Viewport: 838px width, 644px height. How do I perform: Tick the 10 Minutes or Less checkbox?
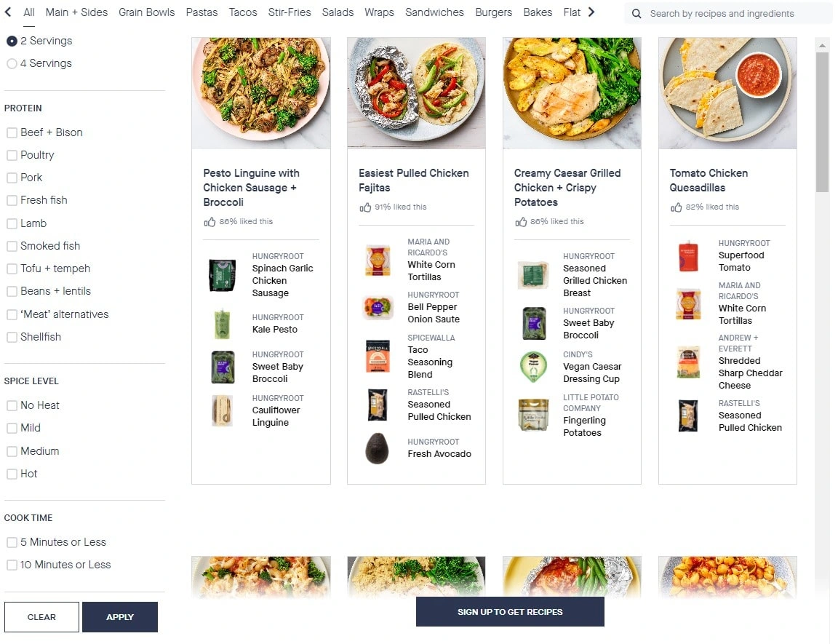[x=12, y=565]
